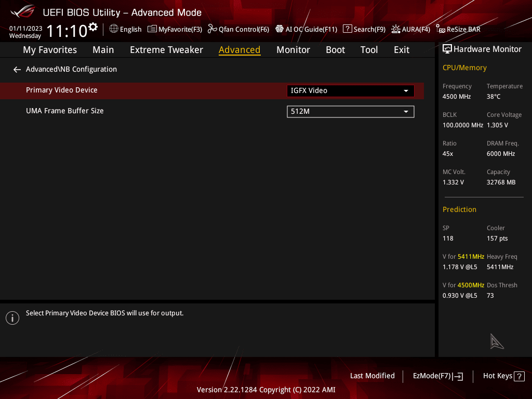Click the 32768 MB capacity value
This screenshot has width=532, height=399.
(501, 182)
